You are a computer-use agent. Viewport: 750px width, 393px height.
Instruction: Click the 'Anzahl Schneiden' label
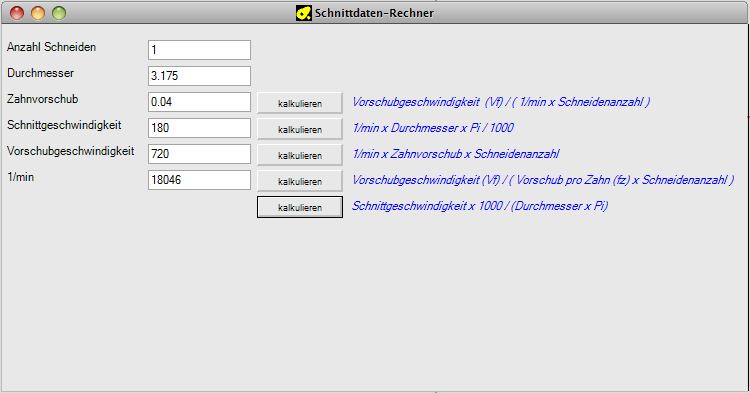point(52,47)
